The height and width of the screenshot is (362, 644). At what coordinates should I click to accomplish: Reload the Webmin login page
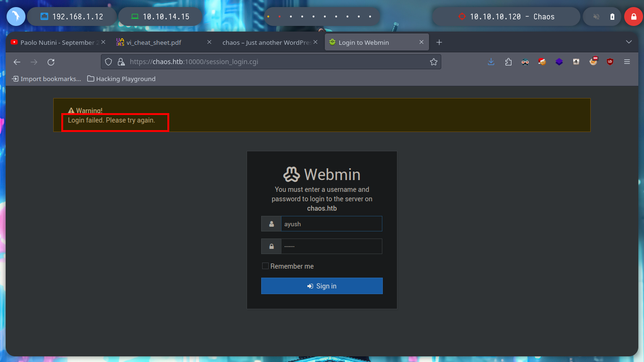pos(51,62)
